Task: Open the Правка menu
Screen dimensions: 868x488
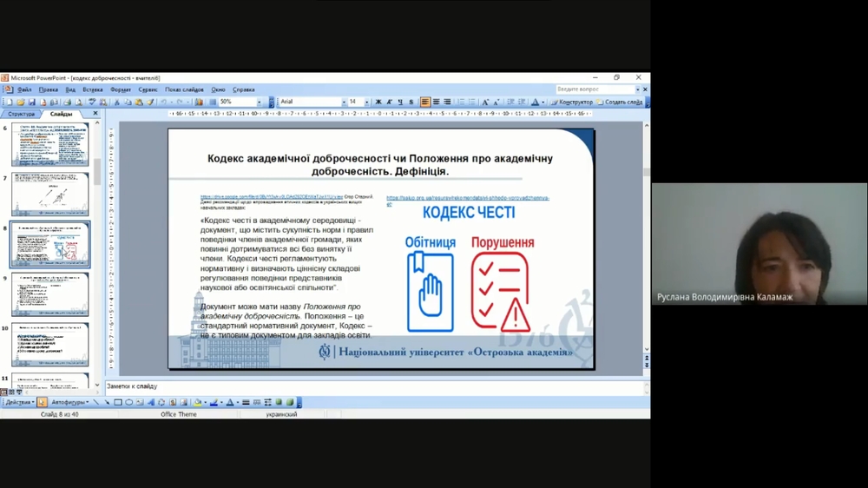Action: 48,89
